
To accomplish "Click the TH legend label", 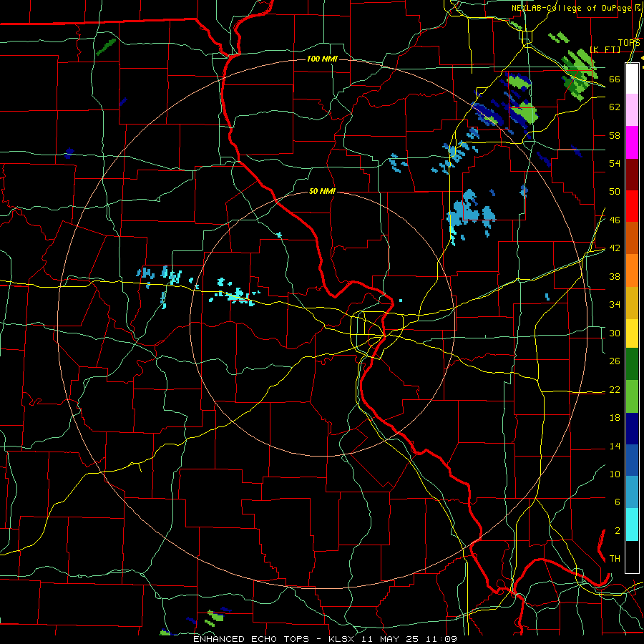I will (615, 559).
